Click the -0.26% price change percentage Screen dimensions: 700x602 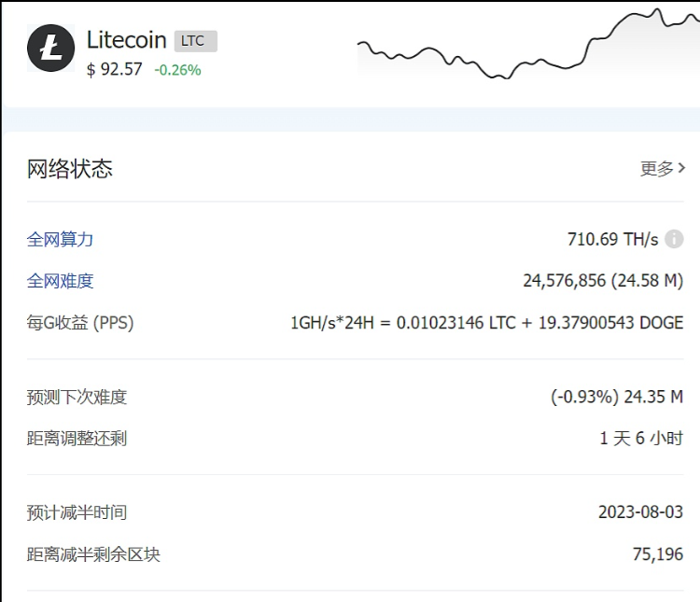coord(177,70)
